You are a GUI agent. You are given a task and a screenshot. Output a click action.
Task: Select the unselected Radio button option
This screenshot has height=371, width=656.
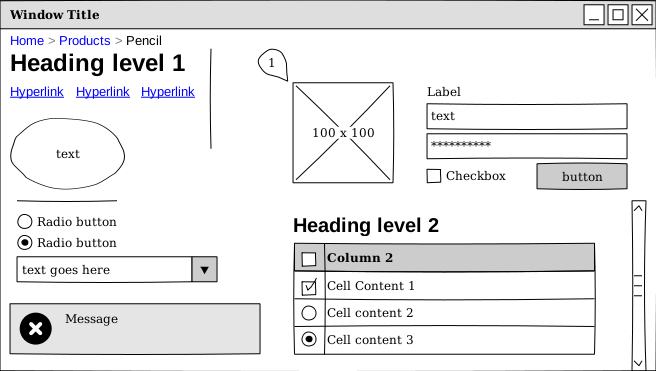[x=25, y=221]
